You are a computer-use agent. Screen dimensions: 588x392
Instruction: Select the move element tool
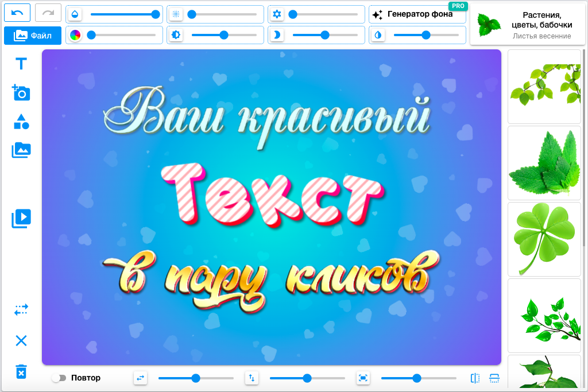[x=21, y=309]
